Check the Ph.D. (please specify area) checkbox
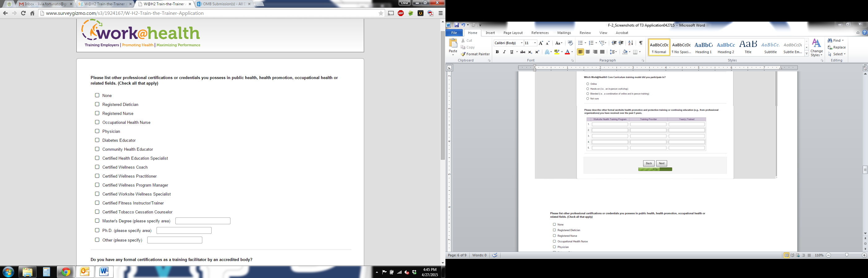This screenshot has width=868, height=278. click(x=97, y=230)
